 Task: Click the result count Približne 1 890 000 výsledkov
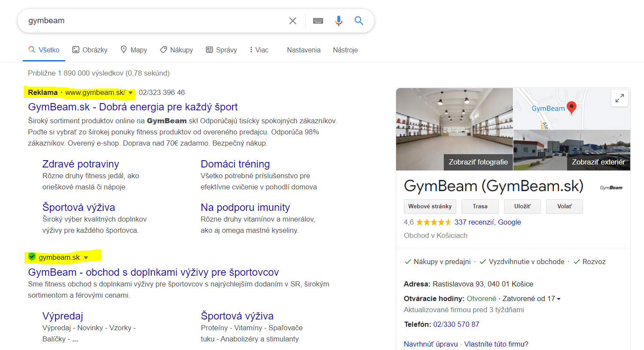(99, 73)
